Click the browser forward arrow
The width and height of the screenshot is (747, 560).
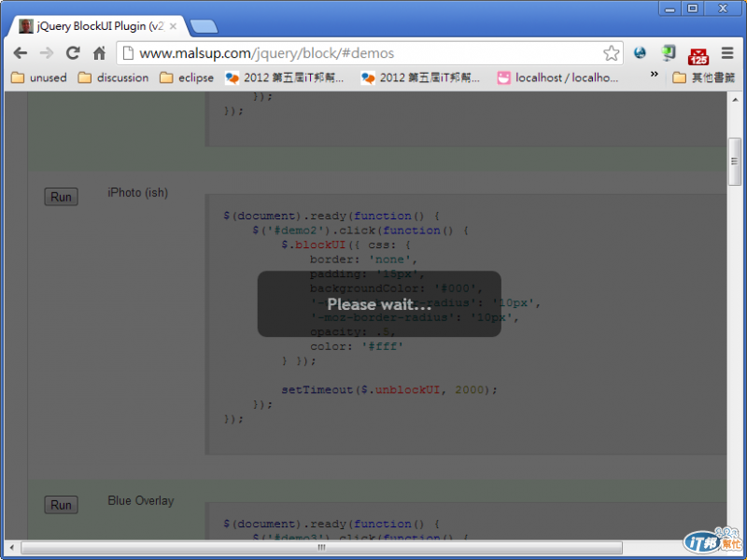pyautogui.click(x=47, y=53)
